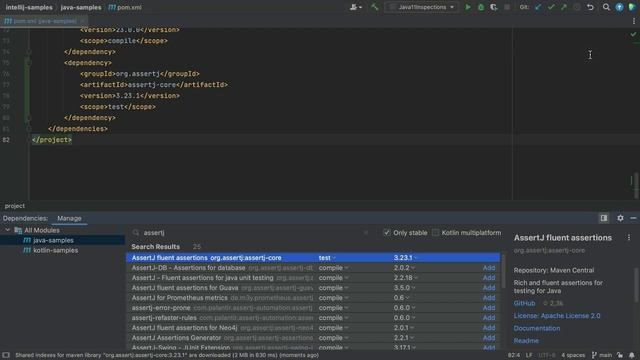640x360 pixels.
Task: Open version dropdown 2.0.2 for AssertJ-DB
Action: pyautogui.click(x=404, y=268)
